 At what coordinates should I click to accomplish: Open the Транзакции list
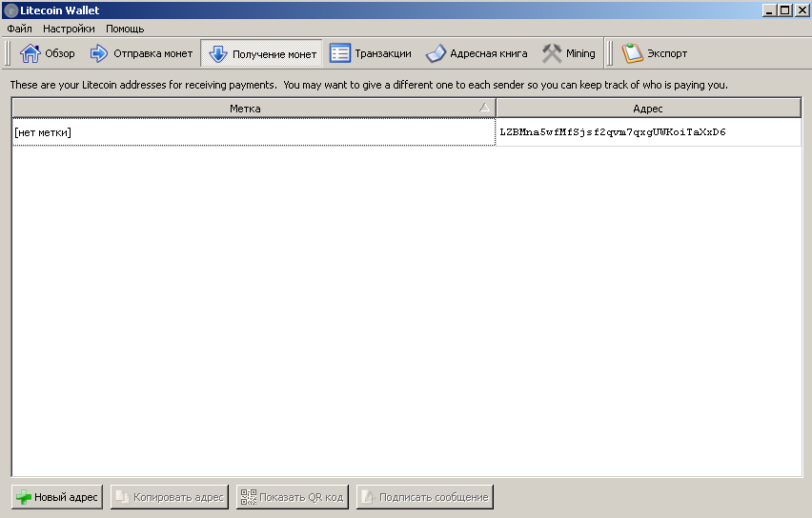click(371, 53)
